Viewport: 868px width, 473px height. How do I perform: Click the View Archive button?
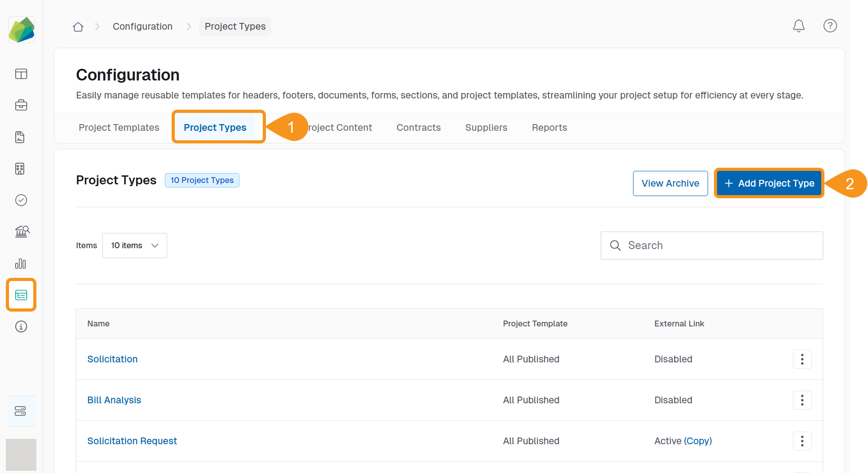[x=670, y=183]
